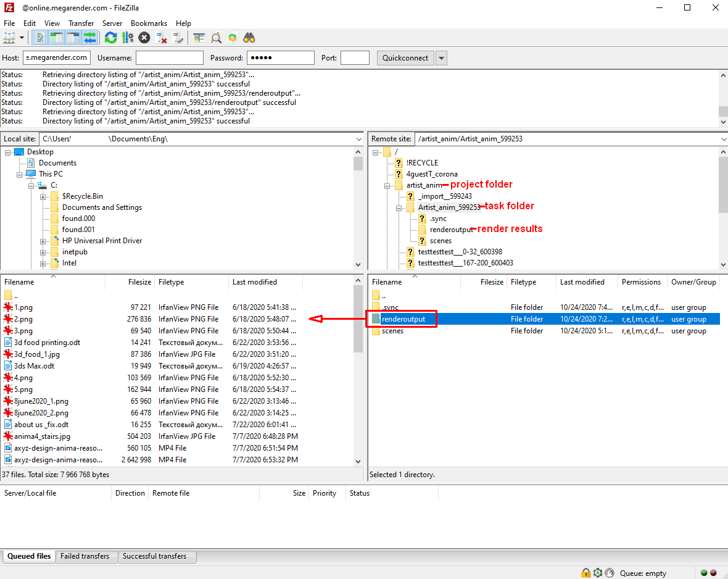Sort local files by Filesize column
This screenshot has height=579, width=728.
pos(130,282)
